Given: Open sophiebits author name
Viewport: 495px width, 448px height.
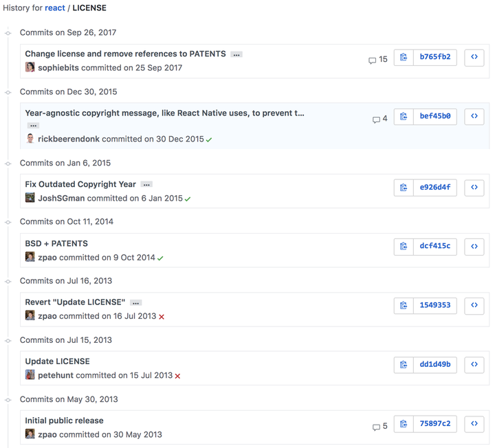Looking at the screenshot, I should coord(58,68).
